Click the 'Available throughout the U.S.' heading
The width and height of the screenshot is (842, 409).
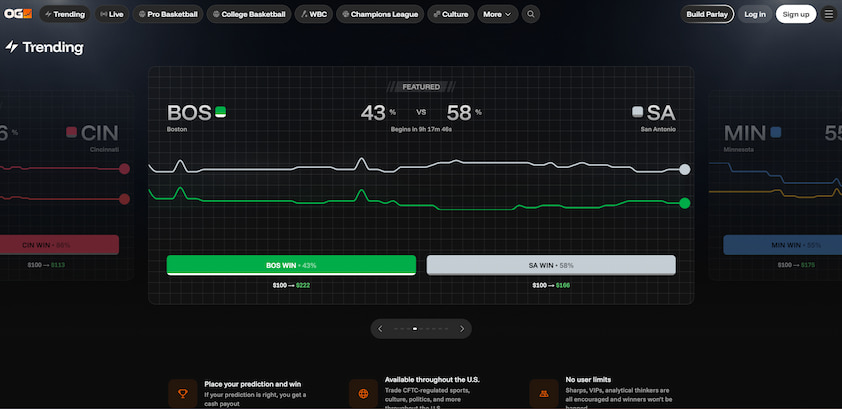click(432, 379)
